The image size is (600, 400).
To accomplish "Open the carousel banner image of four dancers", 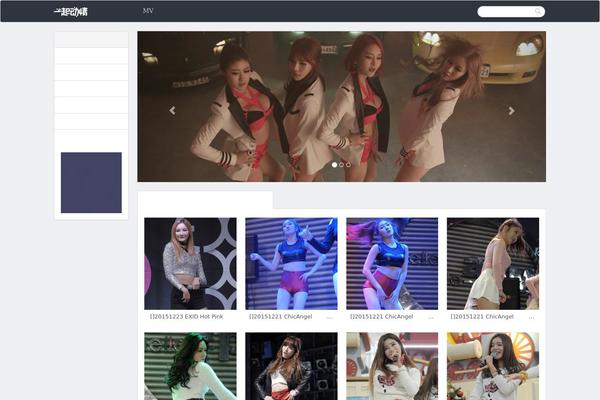I will (x=342, y=106).
